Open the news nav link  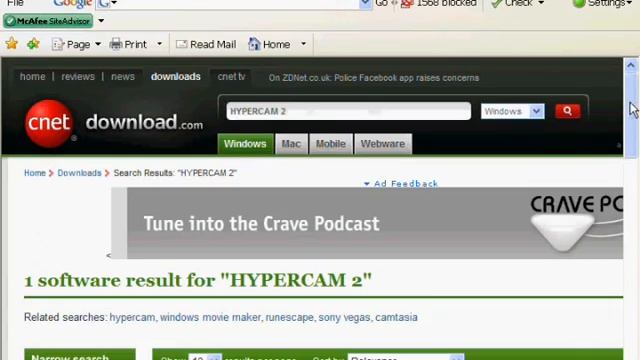tap(123, 77)
